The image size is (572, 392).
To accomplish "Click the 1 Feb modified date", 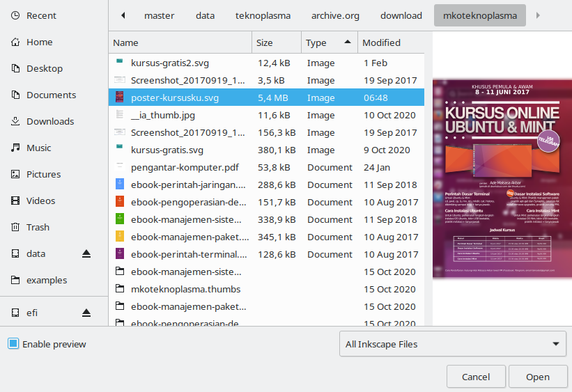I will click(376, 63).
